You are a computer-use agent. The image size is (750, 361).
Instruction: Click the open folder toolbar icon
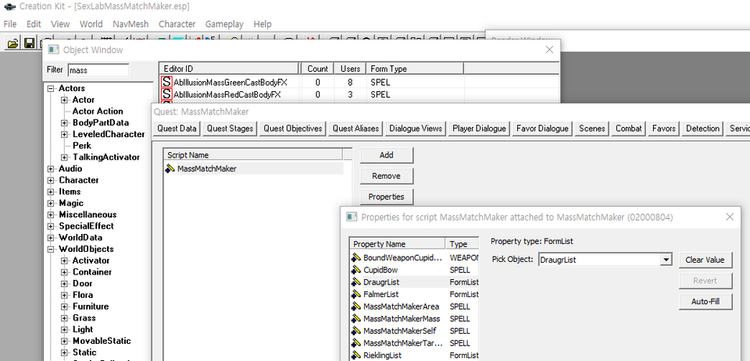click(13, 44)
